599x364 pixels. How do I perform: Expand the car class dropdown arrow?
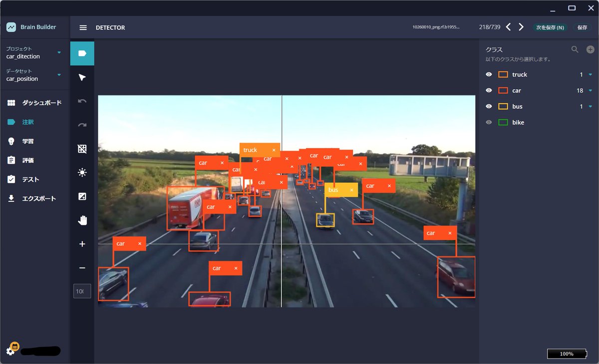(591, 90)
